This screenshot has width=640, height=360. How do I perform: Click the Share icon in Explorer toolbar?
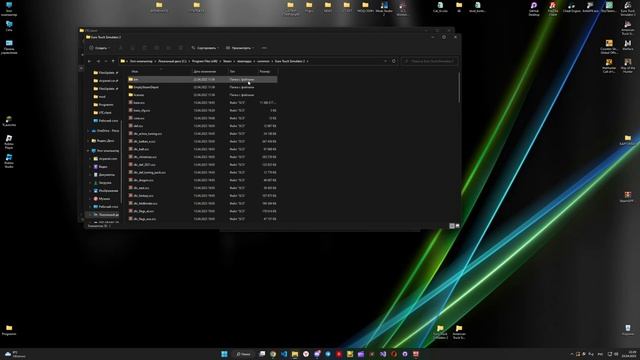(169, 48)
